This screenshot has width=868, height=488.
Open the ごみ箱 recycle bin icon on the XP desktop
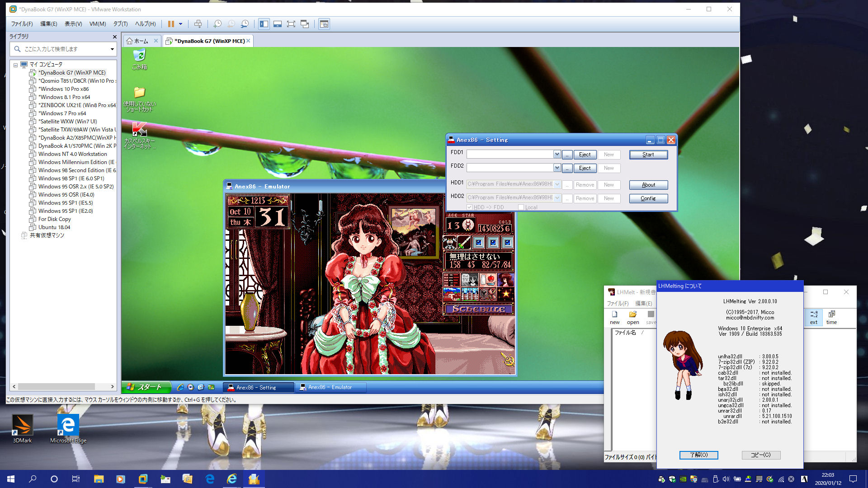coord(139,59)
